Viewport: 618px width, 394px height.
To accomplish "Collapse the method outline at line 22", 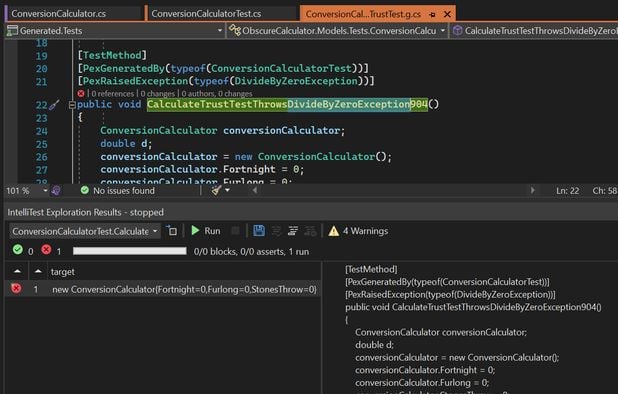I will pyautogui.click(x=72, y=105).
